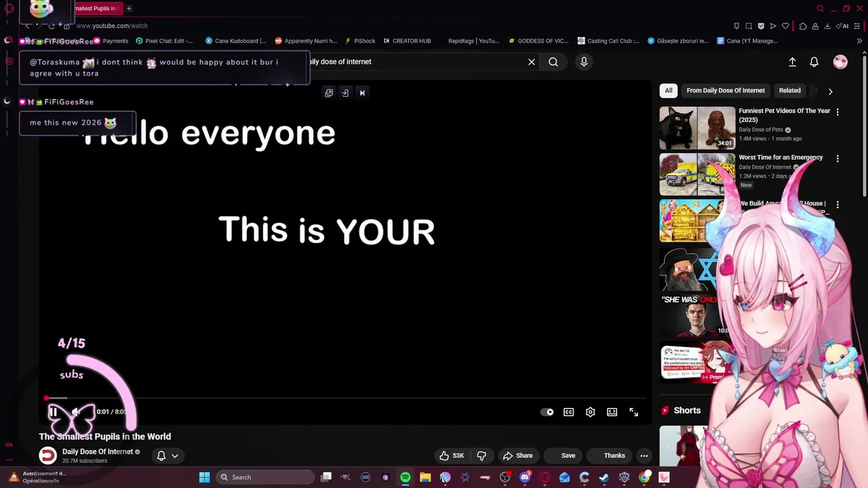Click the browser address bar URL
This screenshot has width=868, height=488.
pos(112,26)
